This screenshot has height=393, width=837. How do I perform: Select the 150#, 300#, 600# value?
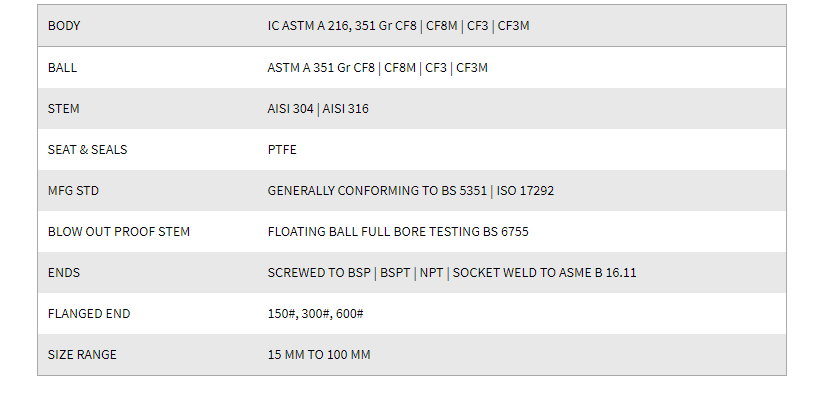[x=315, y=314]
